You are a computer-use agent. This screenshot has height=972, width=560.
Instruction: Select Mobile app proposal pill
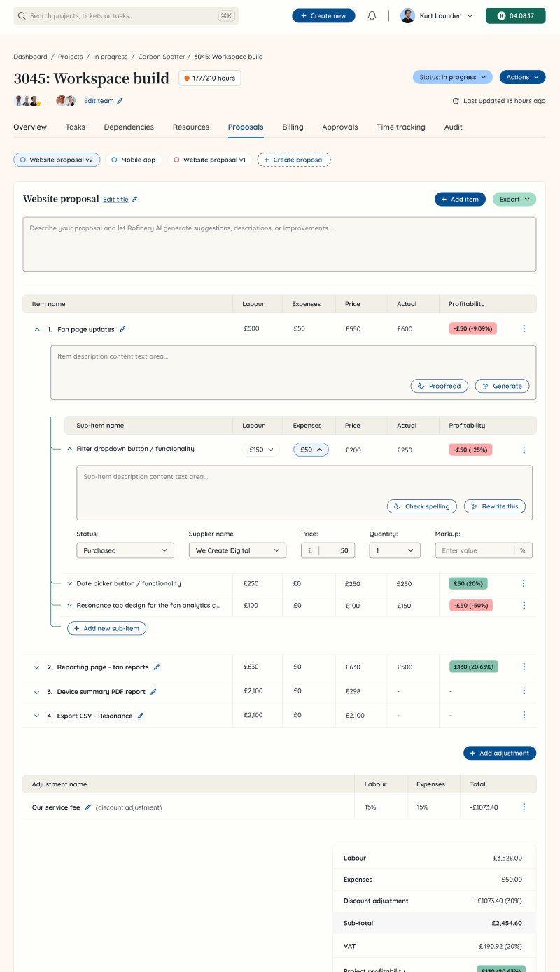134,160
